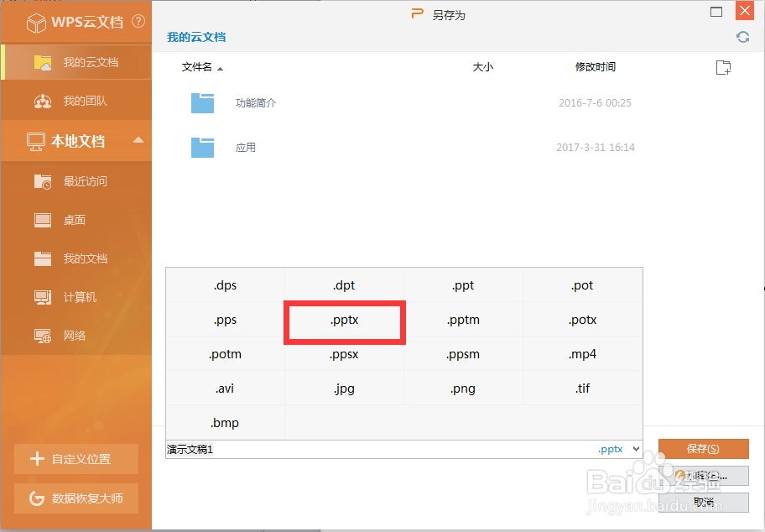The image size is (765, 532).
Task: Click the 保存(S) button
Action: point(704,449)
